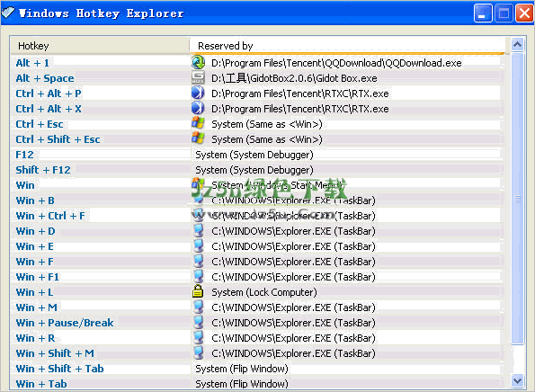Select the Win + M hotkey

point(37,307)
